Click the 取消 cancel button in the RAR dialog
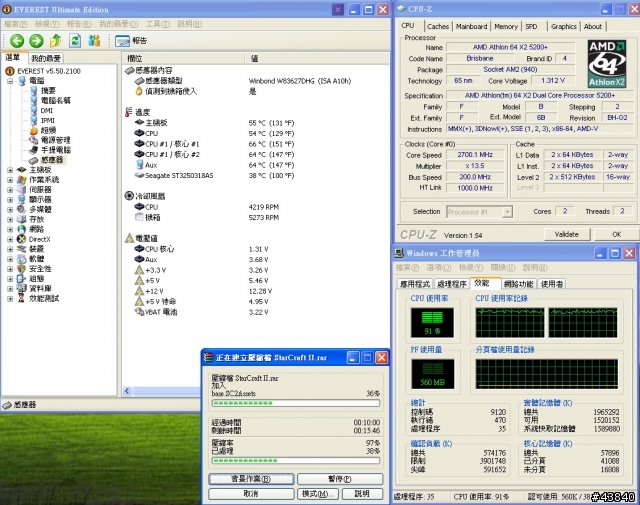The image size is (640, 505). [251, 494]
